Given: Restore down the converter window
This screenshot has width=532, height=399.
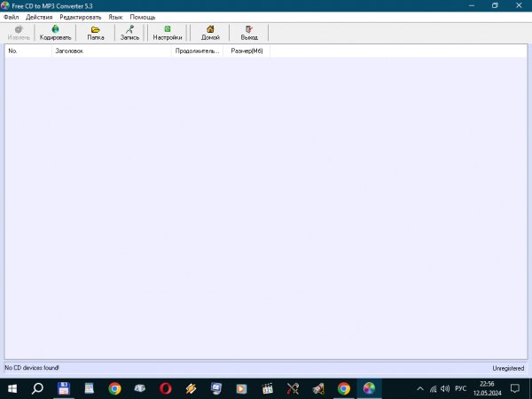Looking at the screenshot, I should [x=495, y=5].
